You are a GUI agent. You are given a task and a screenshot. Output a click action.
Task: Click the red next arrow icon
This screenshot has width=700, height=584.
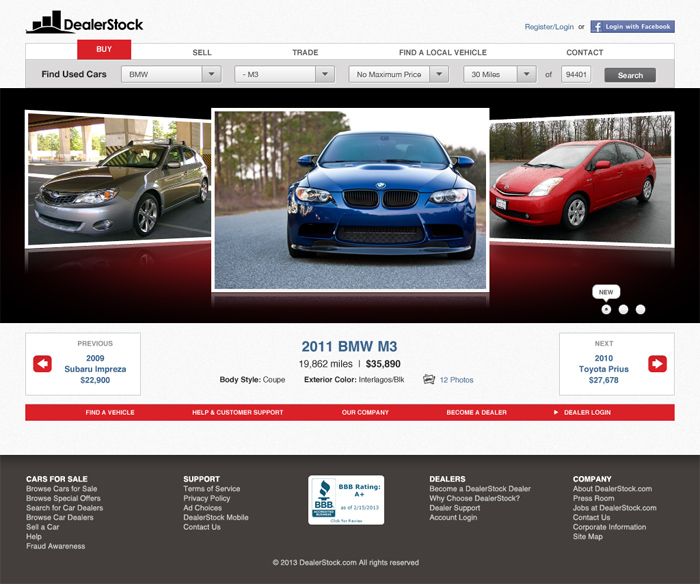657,364
